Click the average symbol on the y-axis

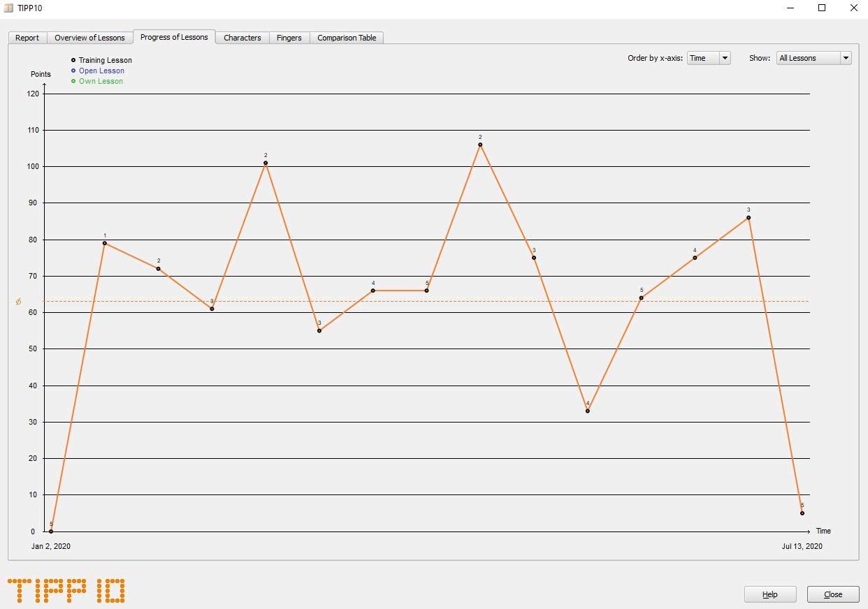click(18, 302)
